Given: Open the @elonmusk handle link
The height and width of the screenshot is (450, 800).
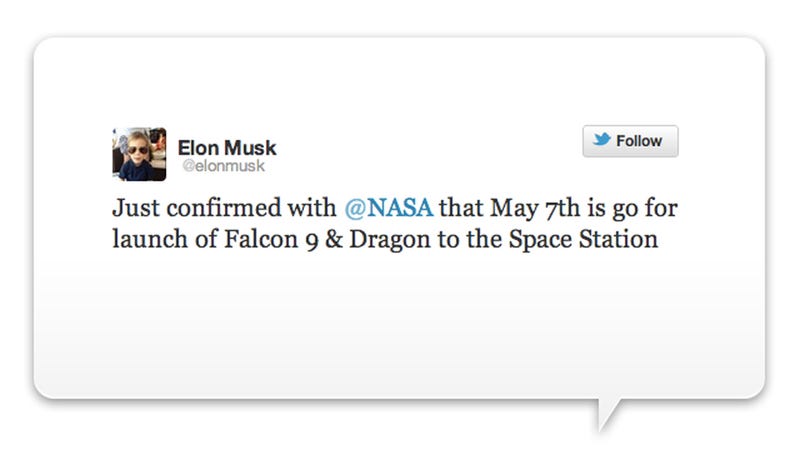Looking at the screenshot, I should point(223,166).
